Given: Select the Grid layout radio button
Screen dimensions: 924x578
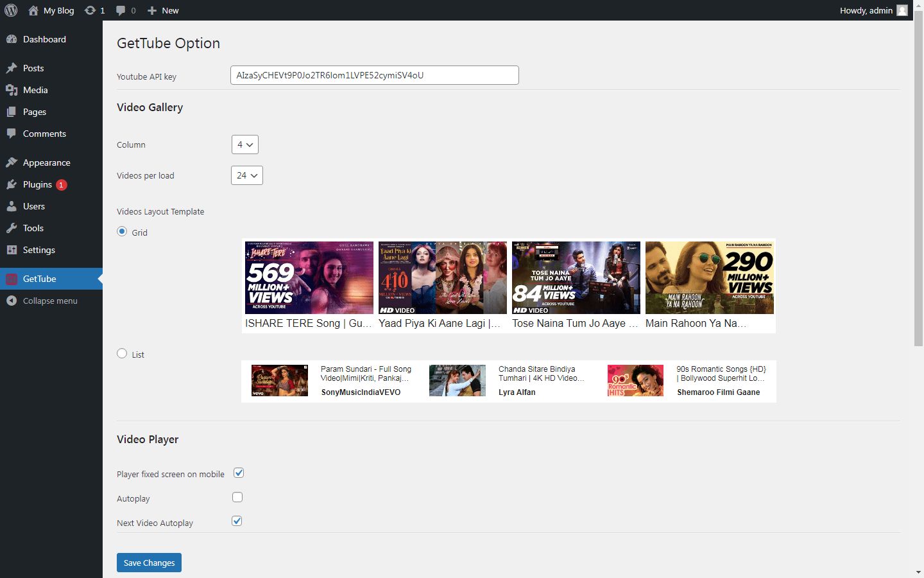Looking at the screenshot, I should 122,231.
